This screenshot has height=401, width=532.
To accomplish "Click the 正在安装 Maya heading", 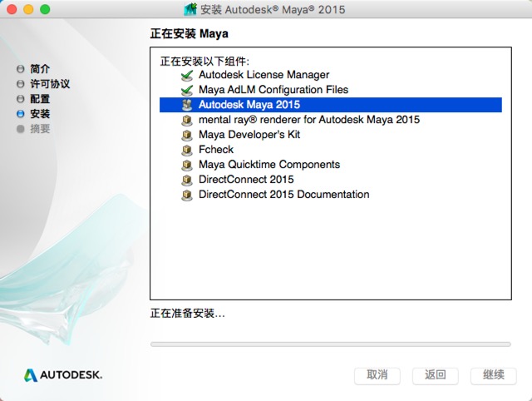I will (x=189, y=33).
